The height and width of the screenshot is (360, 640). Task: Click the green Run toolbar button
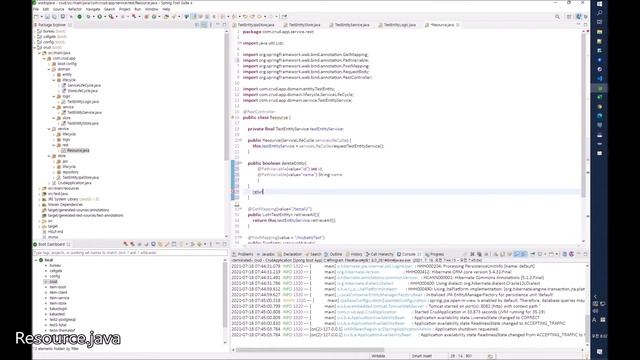[x=99, y=17]
